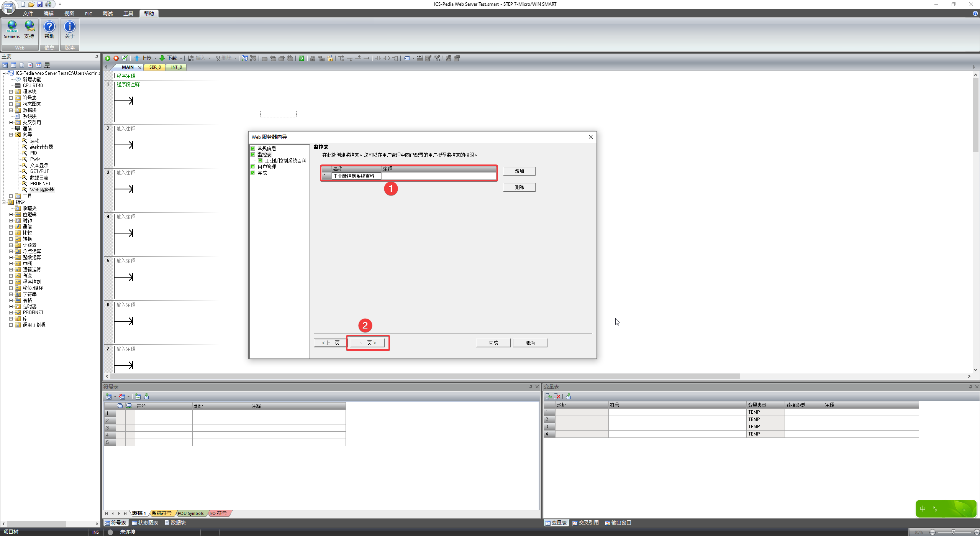Click the 增加 add button
Screen dimensions: 980x536
(519, 171)
